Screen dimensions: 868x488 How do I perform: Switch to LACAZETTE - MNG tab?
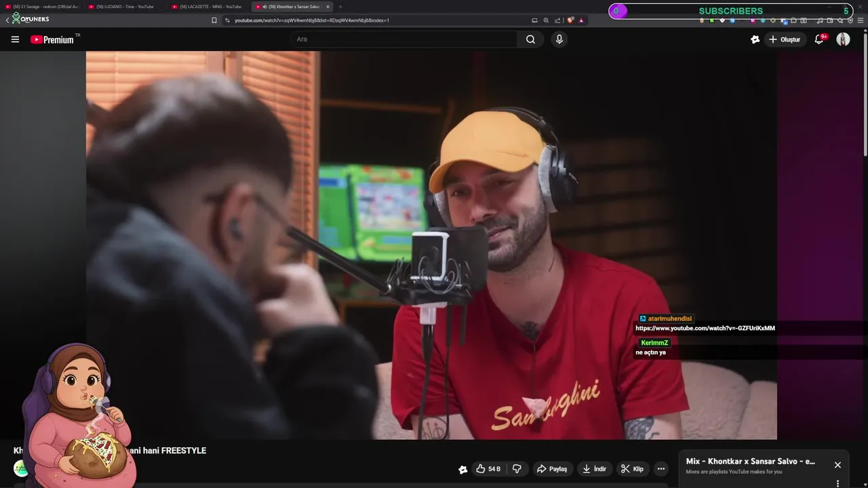pos(209,7)
